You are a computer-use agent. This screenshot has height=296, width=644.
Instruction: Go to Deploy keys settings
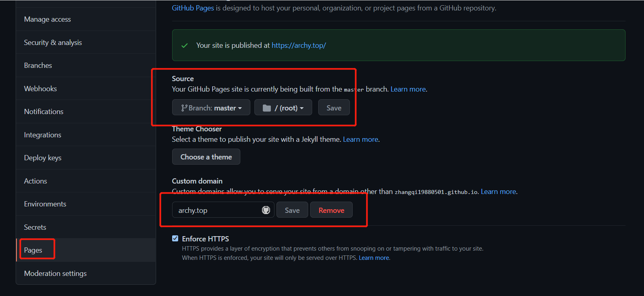(x=86, y=158)
